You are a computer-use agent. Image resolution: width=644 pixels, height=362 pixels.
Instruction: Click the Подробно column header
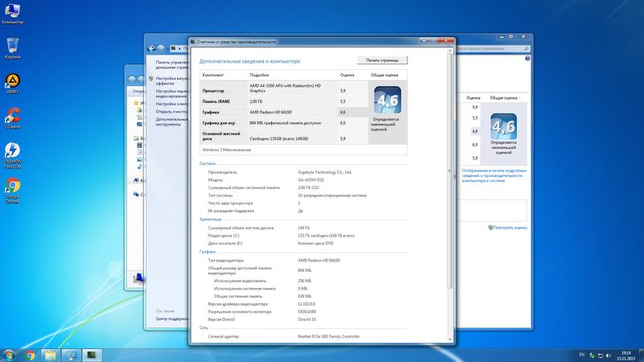[x=259, y=75]
